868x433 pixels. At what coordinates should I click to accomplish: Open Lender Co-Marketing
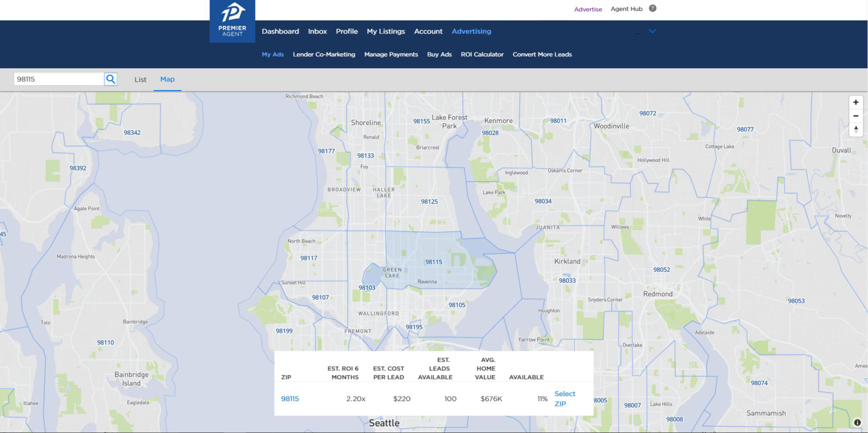click(324, 55)
